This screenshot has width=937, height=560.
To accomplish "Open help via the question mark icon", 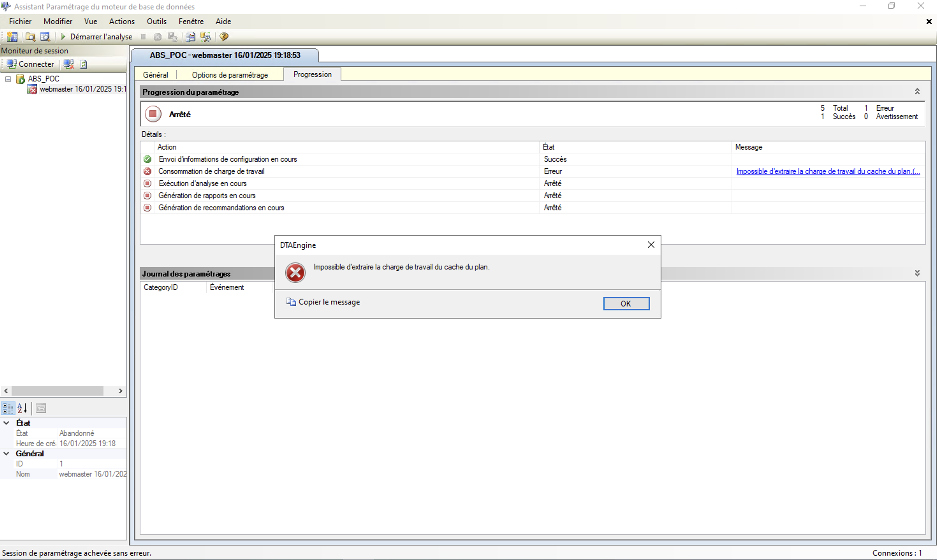I will 224,37.
